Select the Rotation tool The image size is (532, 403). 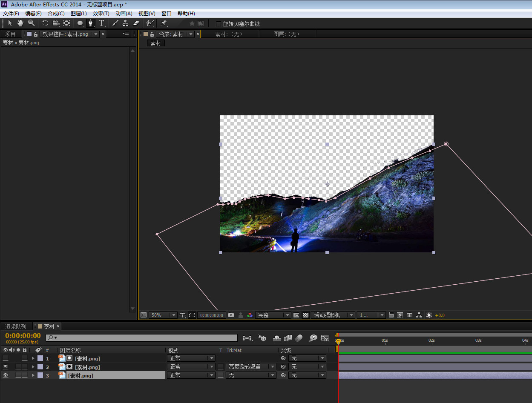[x=45, y=23]
